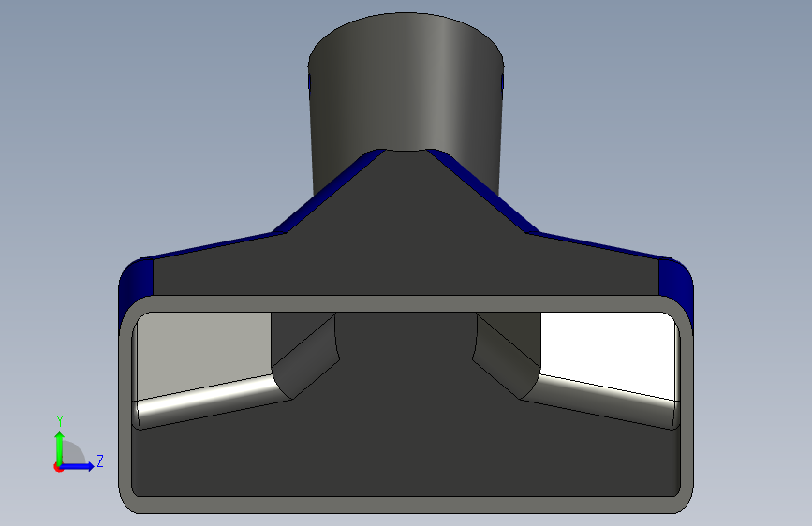Click the green Y axis arrow on triad
This screenshot has height=526, width=812.
60,447
